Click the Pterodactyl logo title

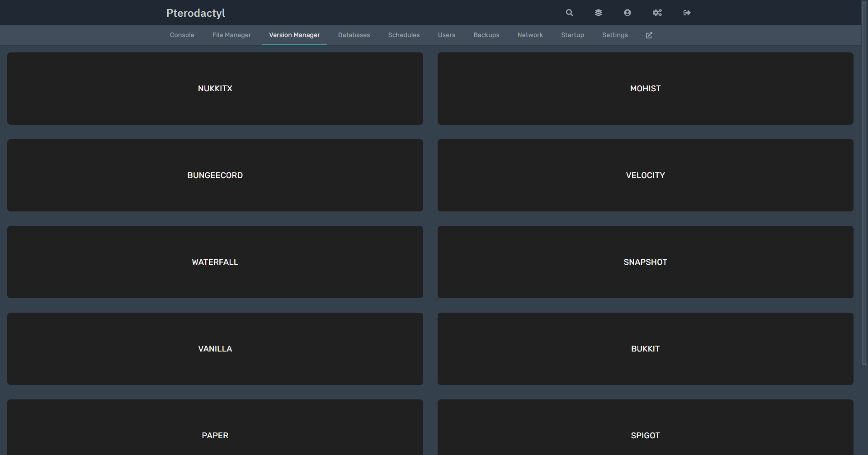196,13
